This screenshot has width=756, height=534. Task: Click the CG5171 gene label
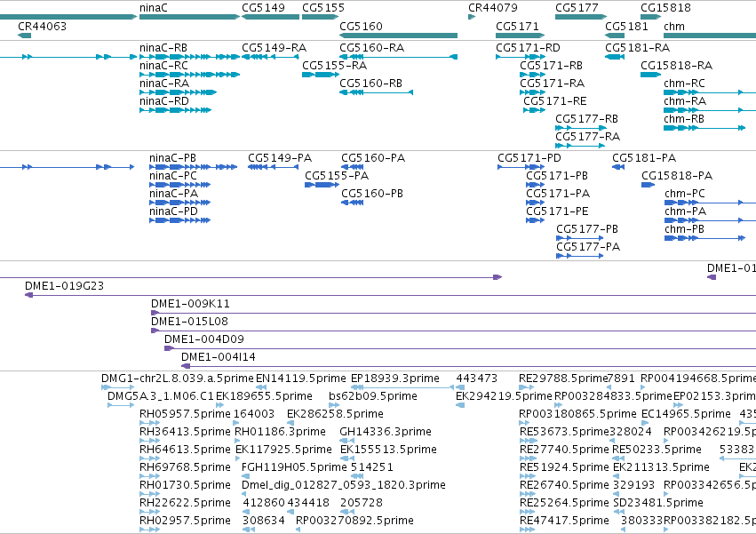[517, 26]
